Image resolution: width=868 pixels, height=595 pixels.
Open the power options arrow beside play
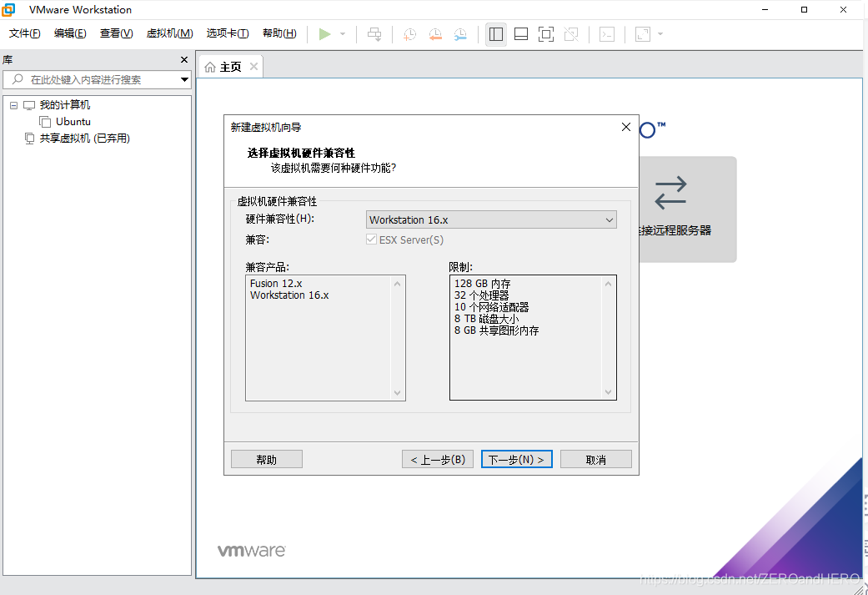click(x=343, y=34)
